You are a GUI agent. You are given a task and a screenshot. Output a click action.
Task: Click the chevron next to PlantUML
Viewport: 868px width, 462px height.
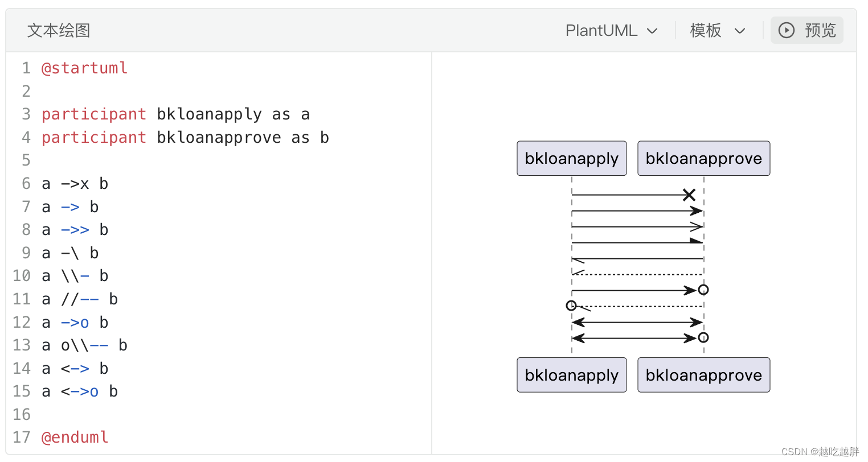pos(653,31)
